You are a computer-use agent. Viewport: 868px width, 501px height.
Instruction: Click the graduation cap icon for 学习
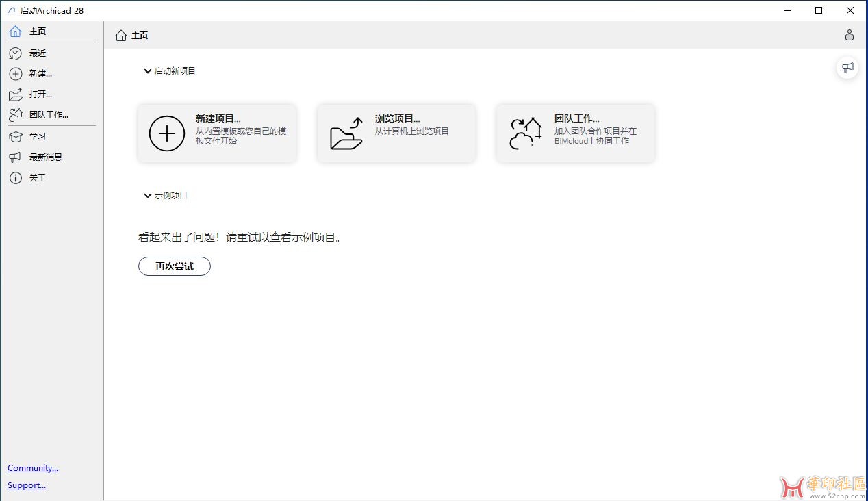15,137
